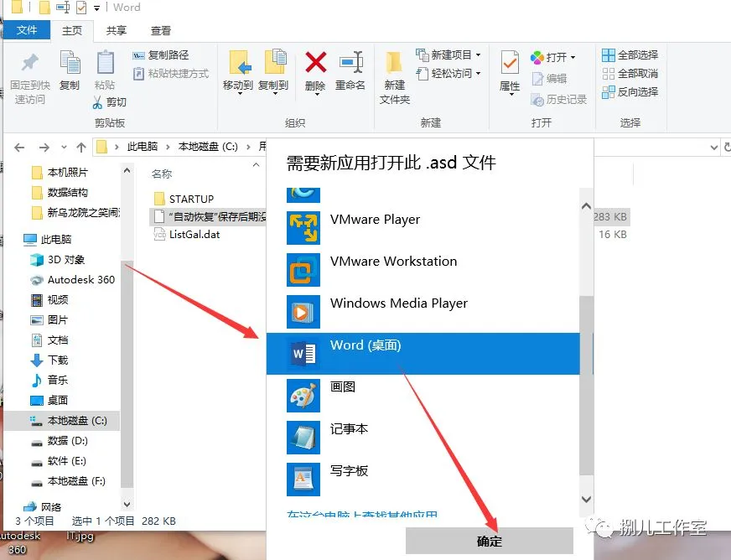Click the Copy to (复制到) icon
The height and width of the screenshot is (560, 731).
tap(275, 62)
